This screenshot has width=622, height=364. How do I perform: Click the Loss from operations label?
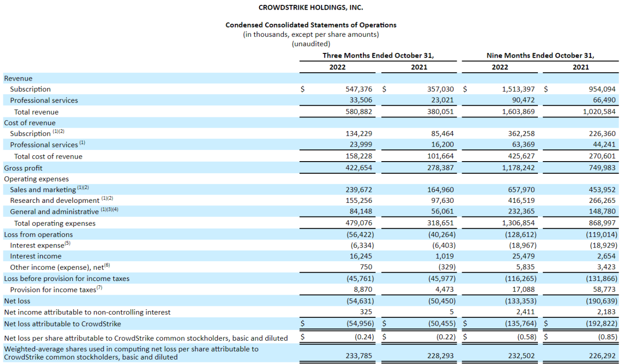38,234
